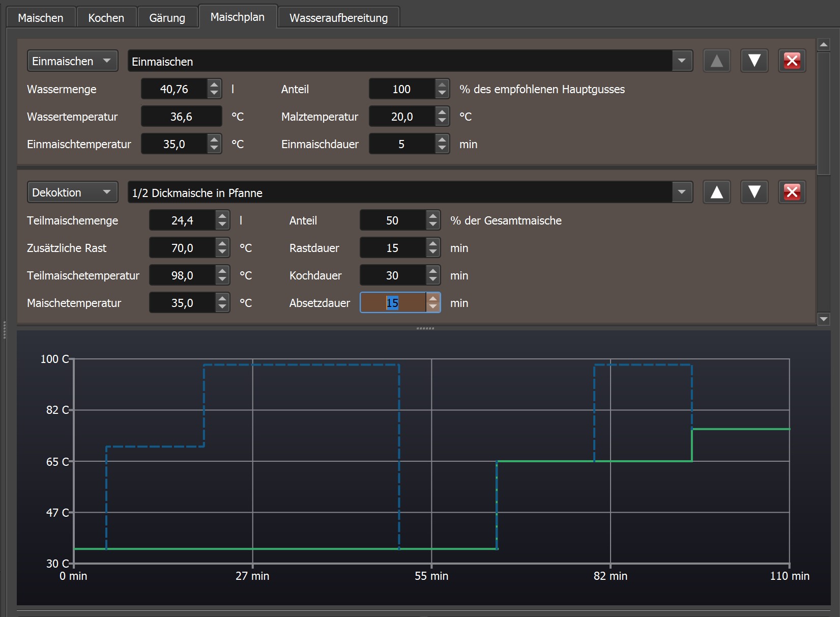Decrease the Einmaischdauer minutes
This screenshot has height=617, width=840.
point(442,148)
